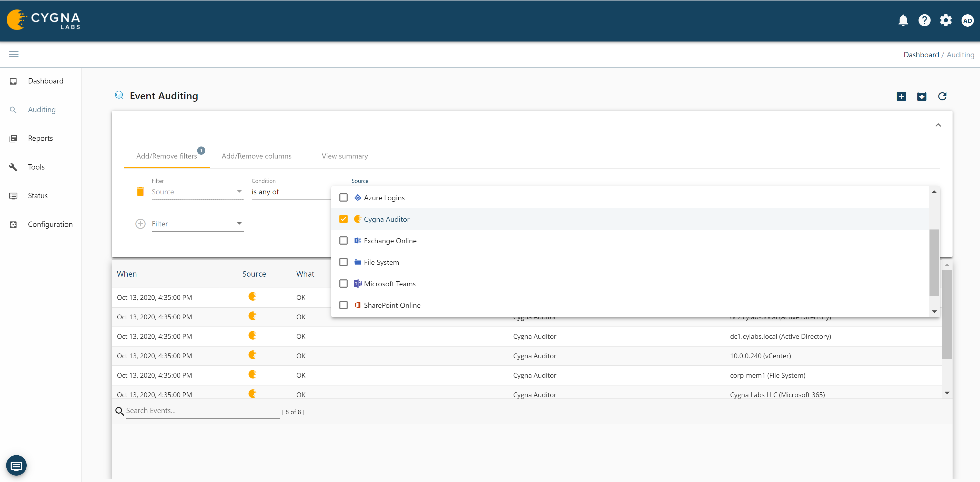Delete the Source filter with trash icon
The width and height of the screenshot is (980, 482).
point(140,192)
